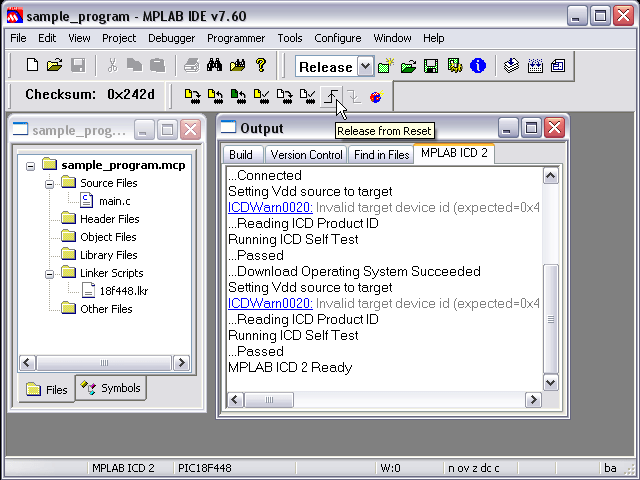
Task: Click Output window horizontal scroll right arrow
Action: (x=533, y=400)
